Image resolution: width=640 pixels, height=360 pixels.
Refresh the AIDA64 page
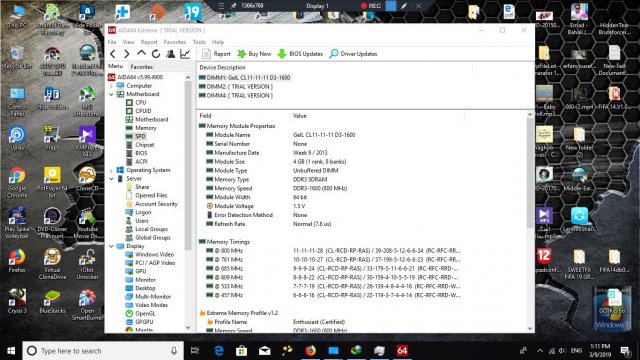coord(156,54)
